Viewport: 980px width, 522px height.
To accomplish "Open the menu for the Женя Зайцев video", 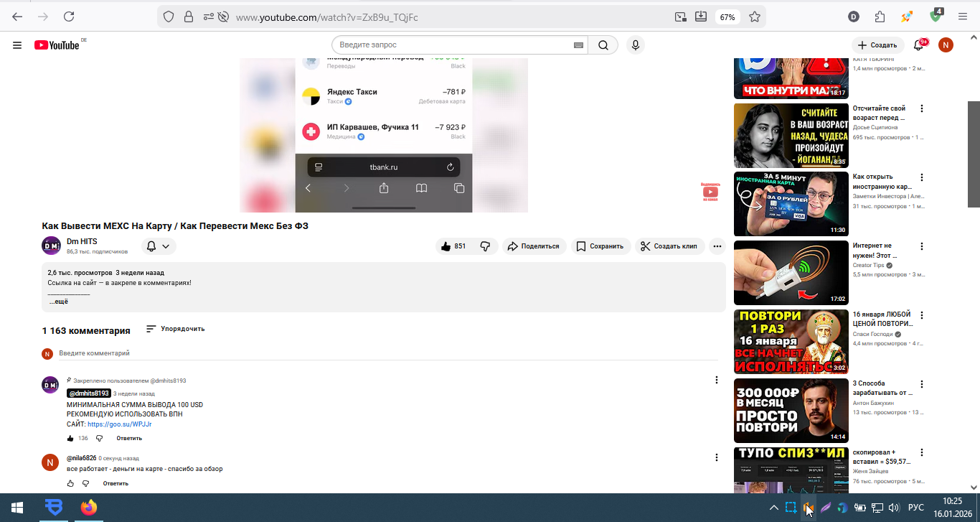I will tap(922, 452).
